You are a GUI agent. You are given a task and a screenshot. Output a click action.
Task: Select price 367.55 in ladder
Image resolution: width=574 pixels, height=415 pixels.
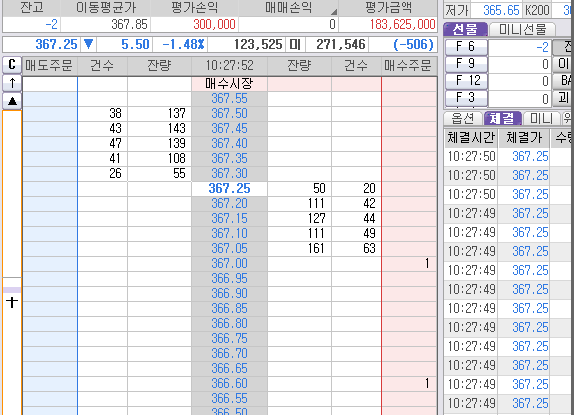229,98
